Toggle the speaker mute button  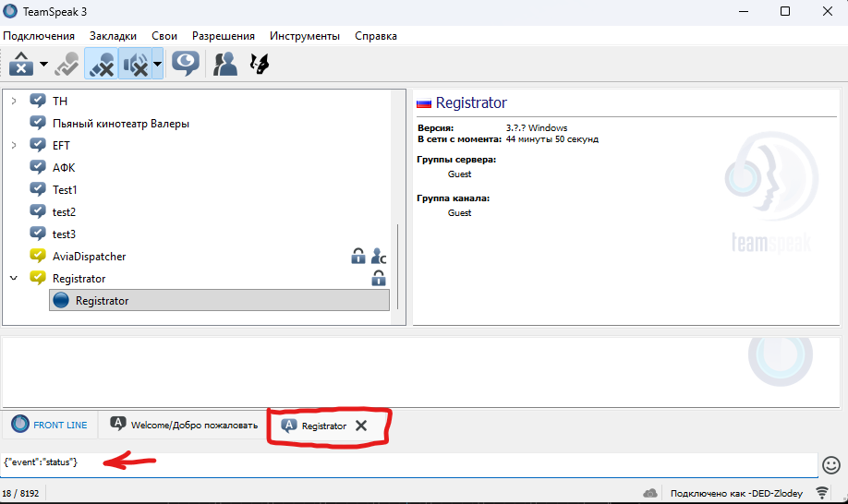[135, 64]
